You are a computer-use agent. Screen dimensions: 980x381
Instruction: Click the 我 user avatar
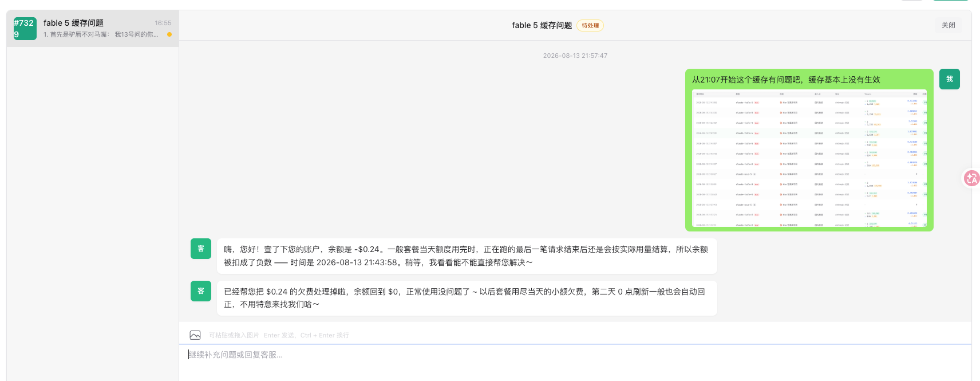click(950, 79)
